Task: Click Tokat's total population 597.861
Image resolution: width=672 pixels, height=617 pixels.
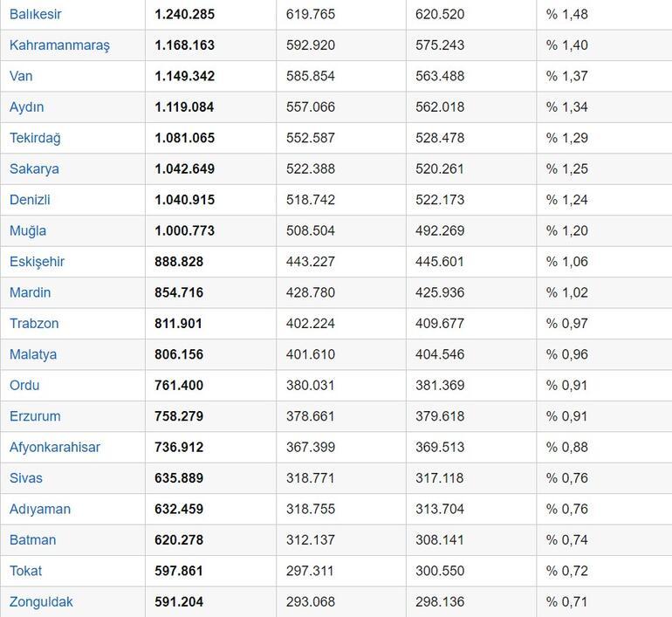Action: click(179, 571)
